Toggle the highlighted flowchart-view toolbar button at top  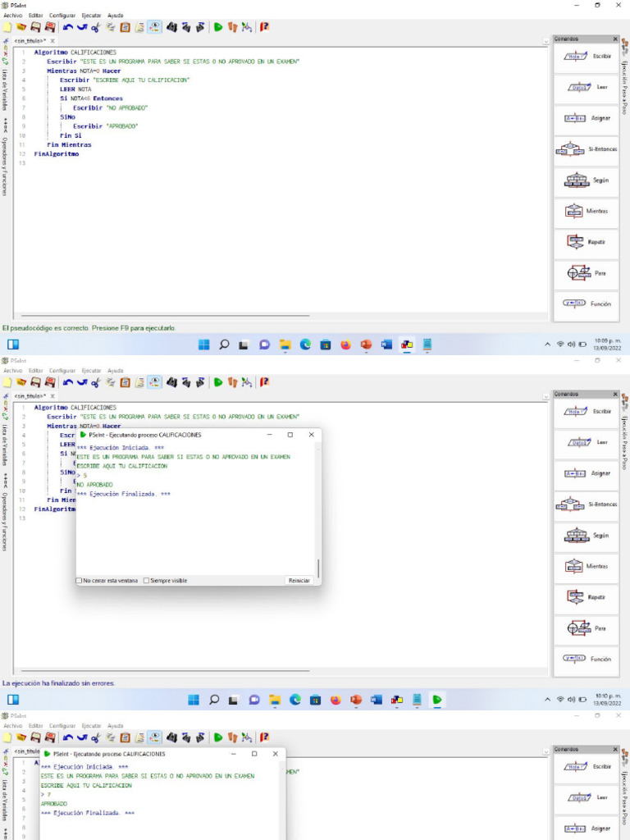pyautogui.click(x=154, y=27)
